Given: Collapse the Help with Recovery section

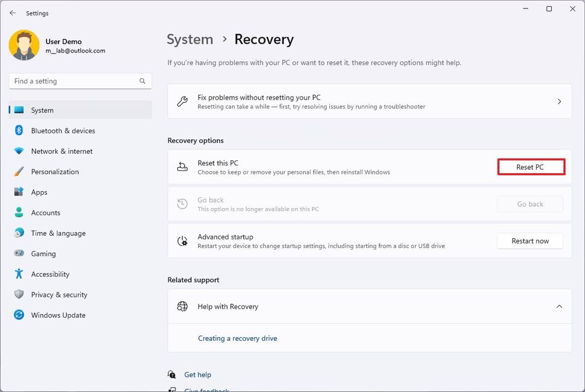Looking at the screenshot, I should (559, 306).
